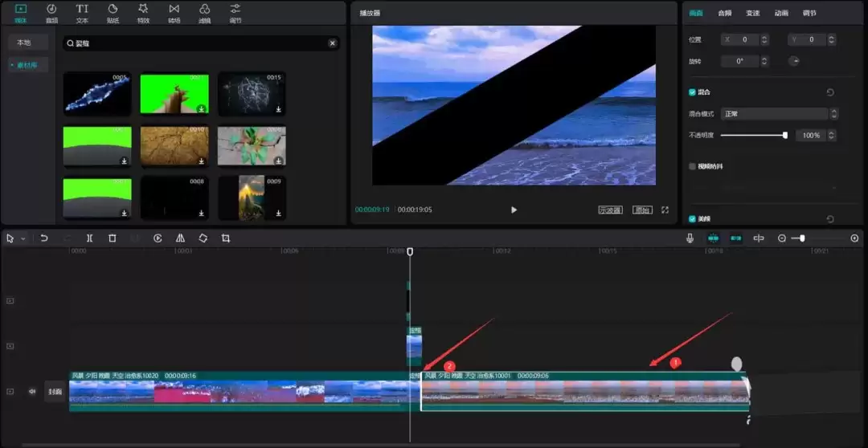
Task: Click the delete (trash) icon in timeline toolbar
Action: point(113,238)
